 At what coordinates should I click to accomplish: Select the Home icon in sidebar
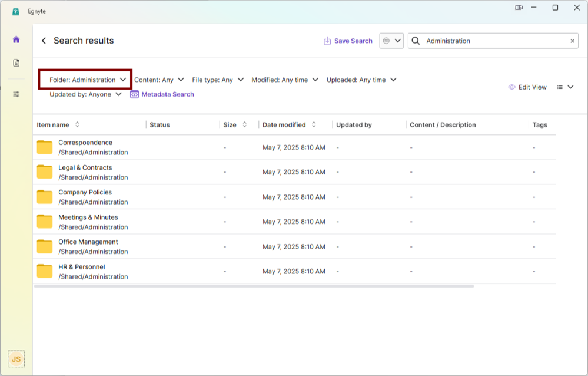pos(16,39)
